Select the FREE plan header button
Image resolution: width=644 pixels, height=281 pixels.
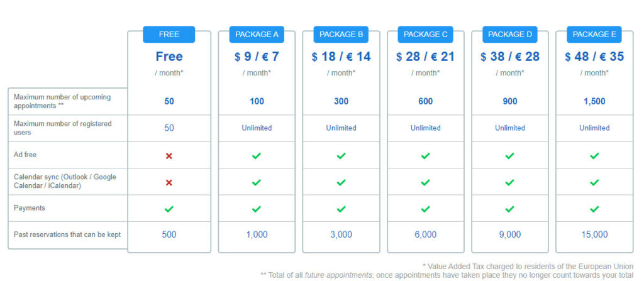pos(169,35)
